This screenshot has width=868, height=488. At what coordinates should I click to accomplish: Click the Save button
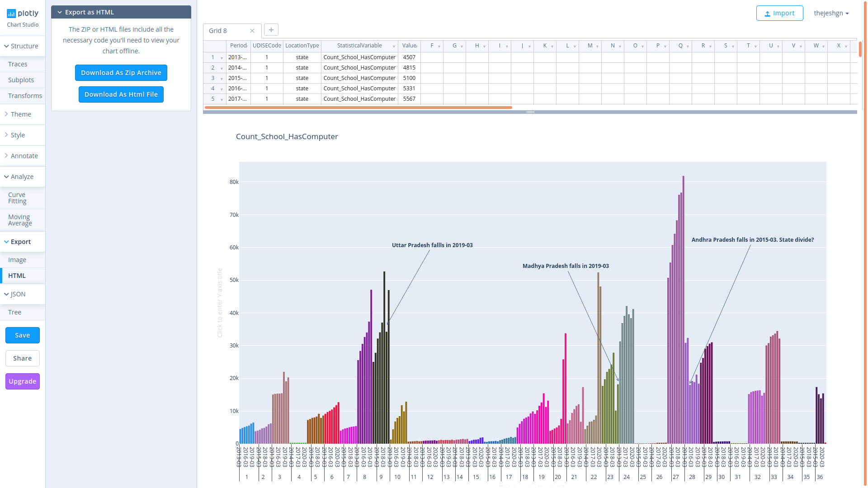pyautogui.click(x=22, y=335)
